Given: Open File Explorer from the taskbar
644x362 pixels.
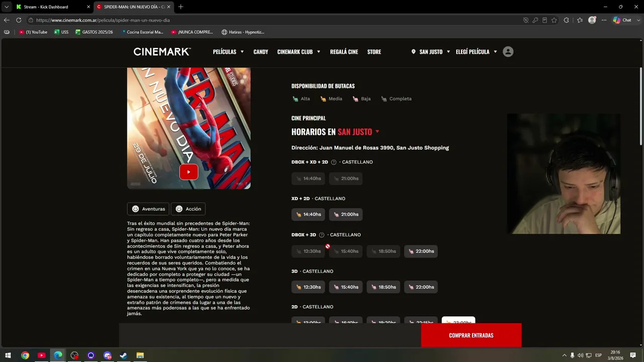Looking at the screenshot, I should coord(140,355).
